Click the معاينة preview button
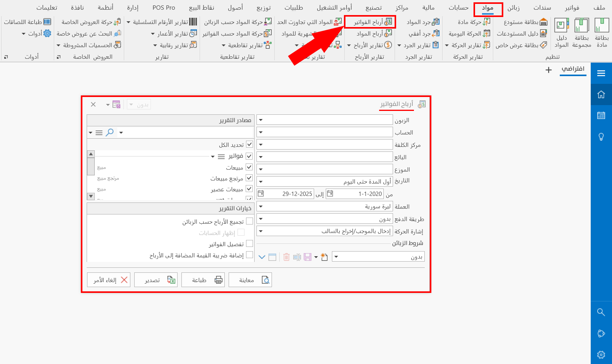The height and width of the screenshot is (364, 612). coord(250,280)
